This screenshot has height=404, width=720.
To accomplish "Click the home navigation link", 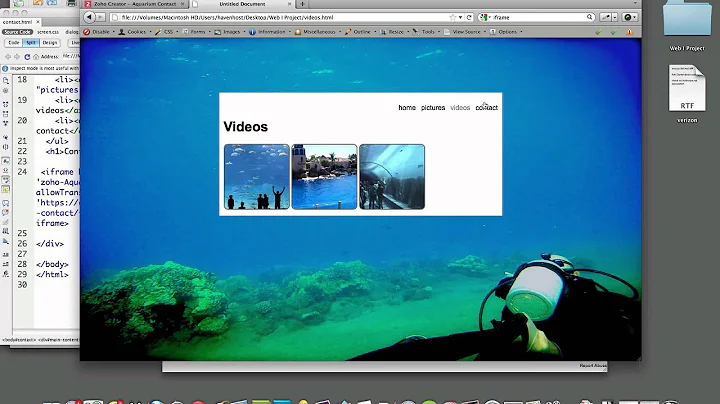I will (x=406, y=107).
